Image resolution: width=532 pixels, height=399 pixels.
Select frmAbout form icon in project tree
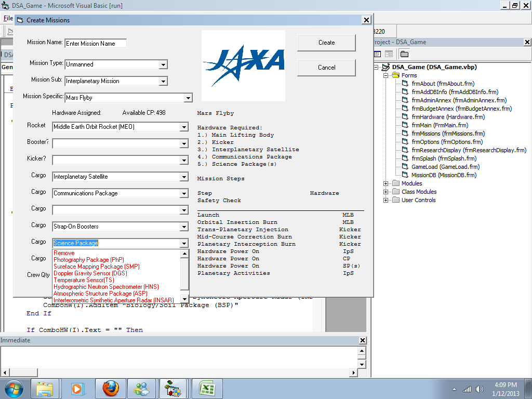[405, 84]
